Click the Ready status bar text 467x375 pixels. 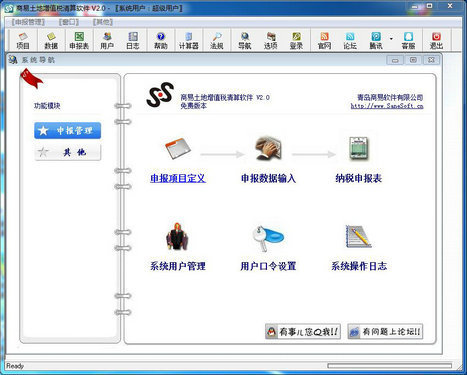(15, 366)
